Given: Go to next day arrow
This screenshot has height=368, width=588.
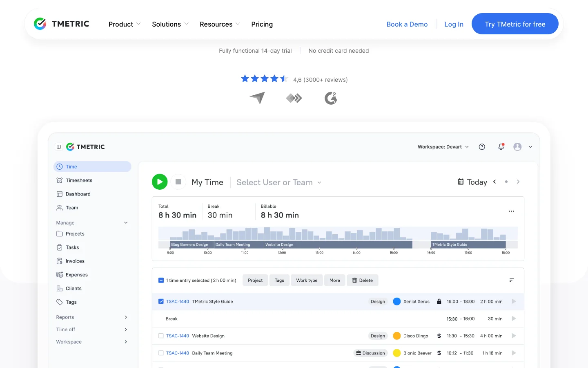Looking at the screenshot, I should [518, 182].
